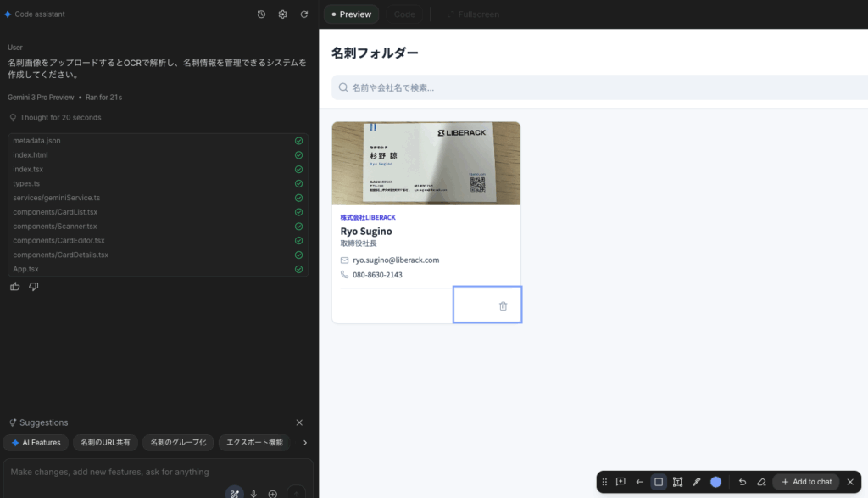Select the rectangle annotation tool
This screenshot has height=498, width=868.
[x=659, y=482]
